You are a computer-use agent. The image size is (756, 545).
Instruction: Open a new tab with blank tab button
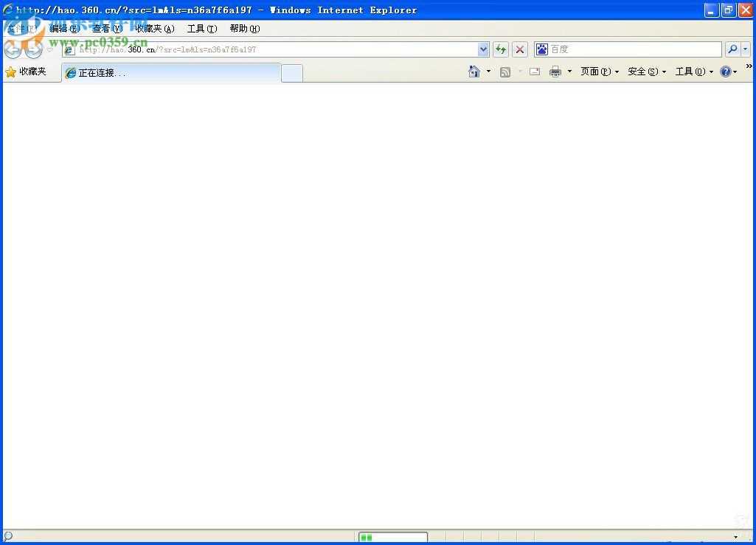click(x=292, y=73)
